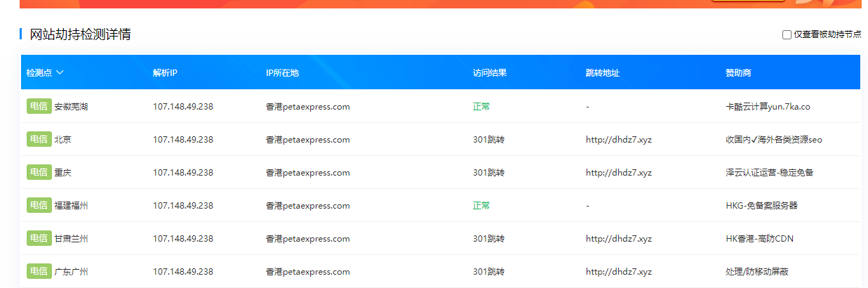The height and width of the screenshot is (288, 868).
Task: Click the 电信 badge for 广东广州
Action: point(39,272)
